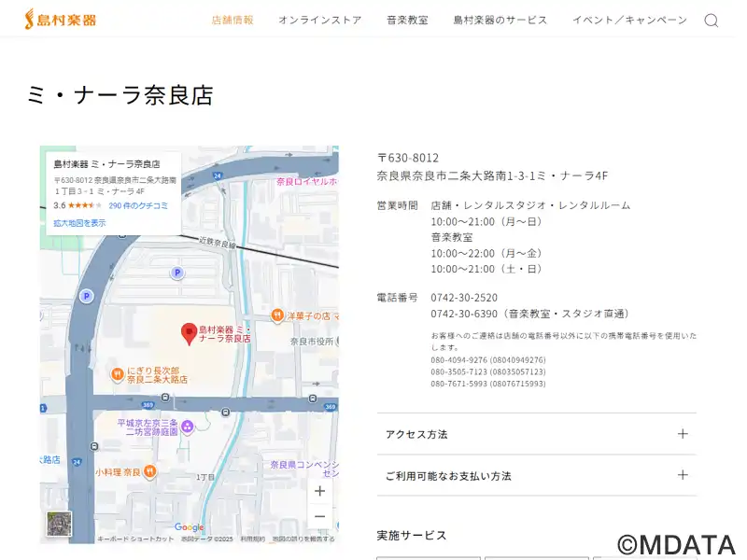Screen dimensions: 747x560
Task: Open the 290 件のクチコミ reviews link
Action: click(138, 205)
